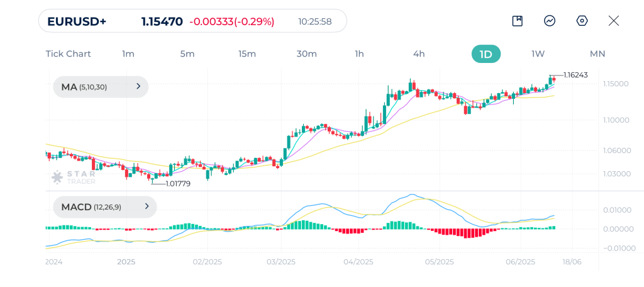Switch to the 4h timeframe
This screenshot has height=287, width=644.
tap(419, 53)
